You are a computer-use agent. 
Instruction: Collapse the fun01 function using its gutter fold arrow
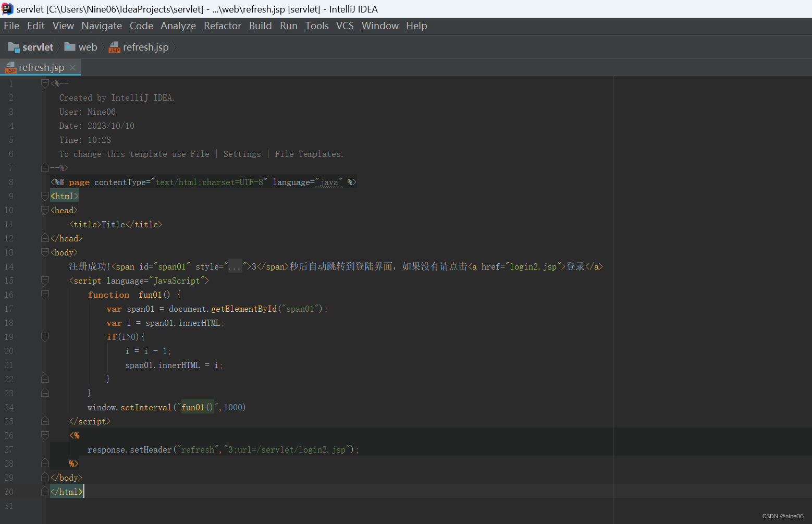pyautogui.click(x=45, y=295)
